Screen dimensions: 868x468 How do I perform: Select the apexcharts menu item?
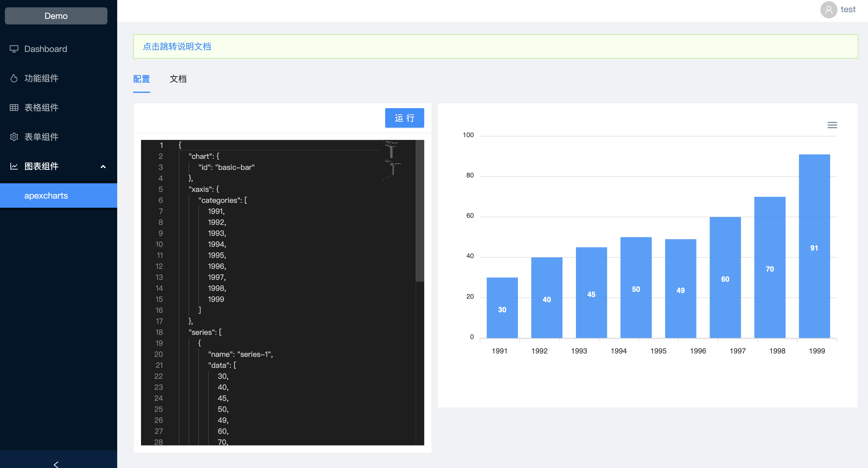click(46, 196)
